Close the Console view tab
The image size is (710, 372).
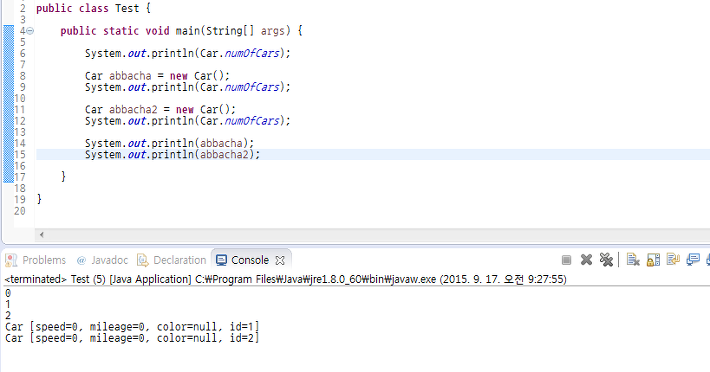280,260
